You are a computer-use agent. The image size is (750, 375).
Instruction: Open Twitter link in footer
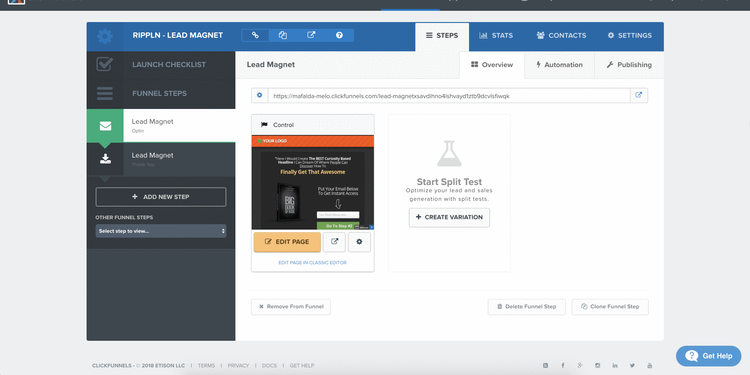pos(632,365)
